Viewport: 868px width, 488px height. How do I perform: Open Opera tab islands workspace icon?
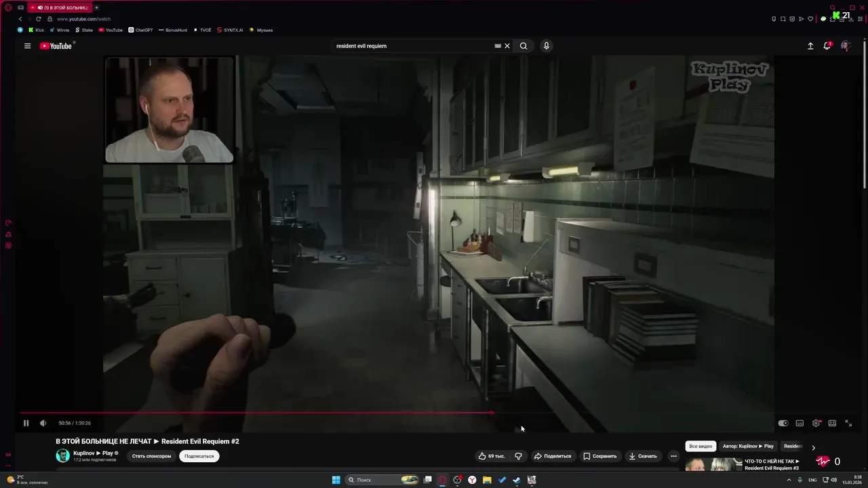point(20,7)
